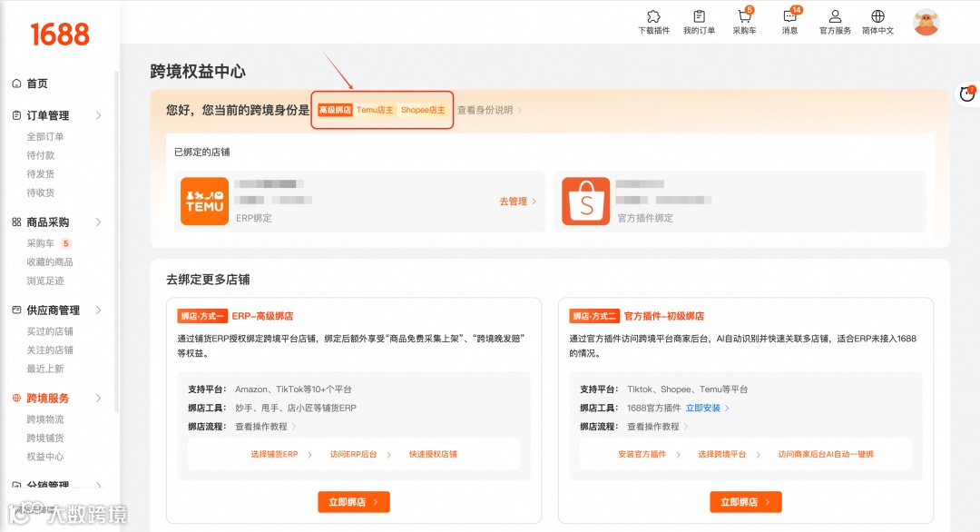Open 最近上新 in the sidebar
The height and width of the screenshot is (532, 980).
pos(45,369)
